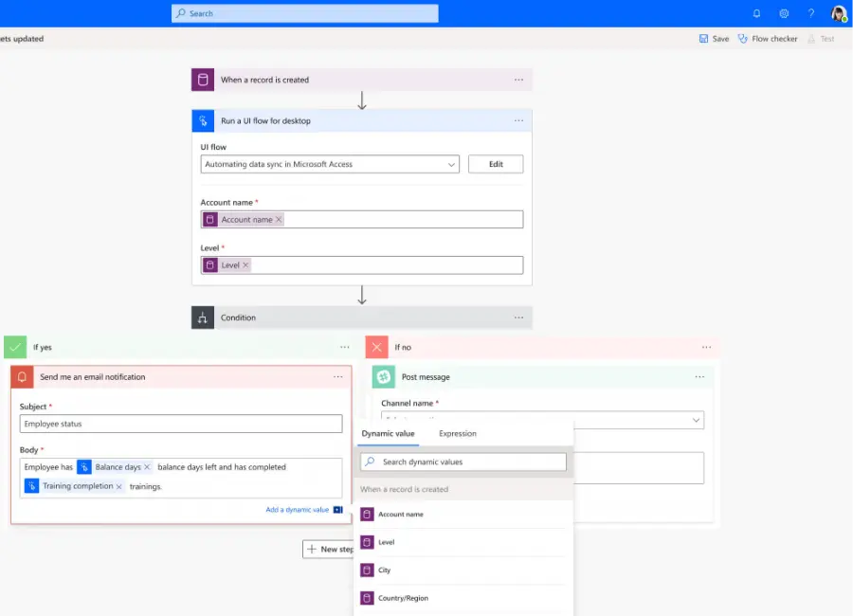The width and height of the screenshot is (853, 616).
Task: Click the 'Post message' action title
Action: (x=426, y=377)
